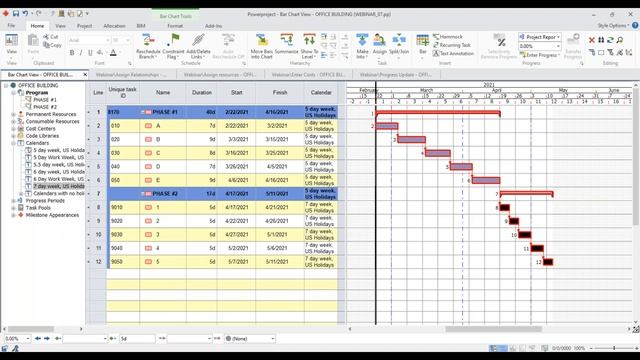Toggle Bold formatting
This screenshot has height=360, width=640.
(72, 53)
